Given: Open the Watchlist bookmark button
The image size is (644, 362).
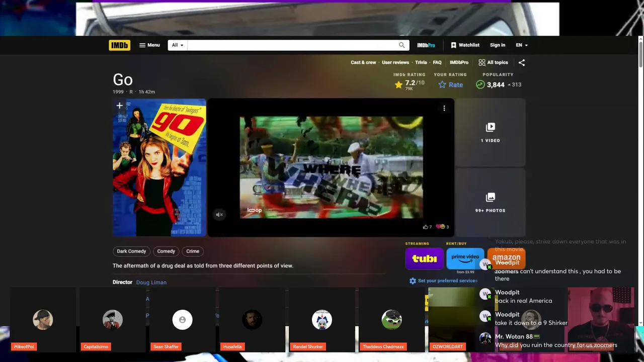Looking at the screenshot, I should pyautogui.click(x=465, y=45).
